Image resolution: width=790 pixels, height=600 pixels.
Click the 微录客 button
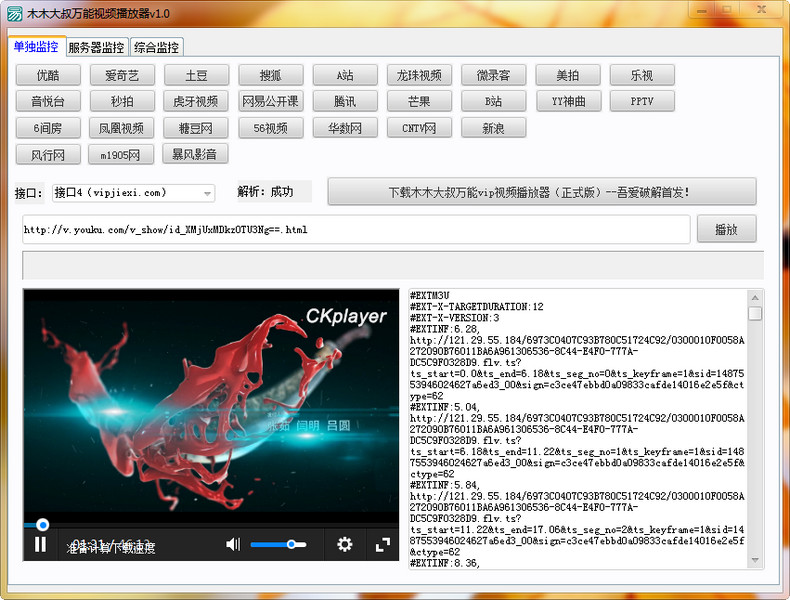tap(494, 76)
